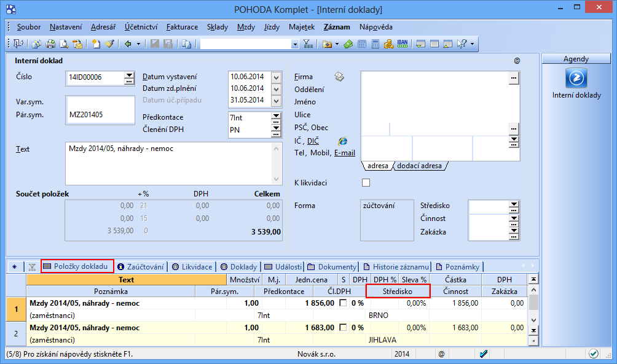The width and height of the screenshot is (617, 364).
Task: Create a new record with the page icon
Action: 96,44
